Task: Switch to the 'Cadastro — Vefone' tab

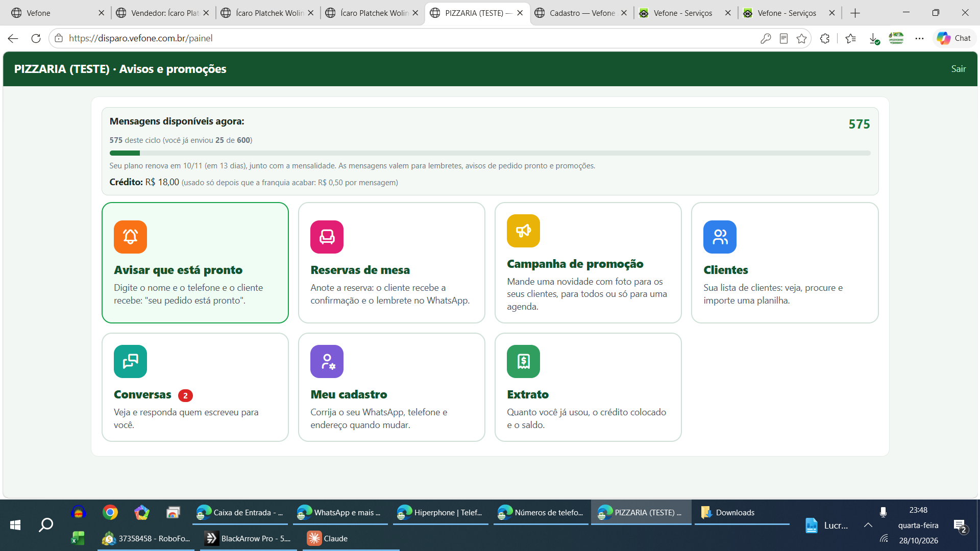Action: point(581,13)
